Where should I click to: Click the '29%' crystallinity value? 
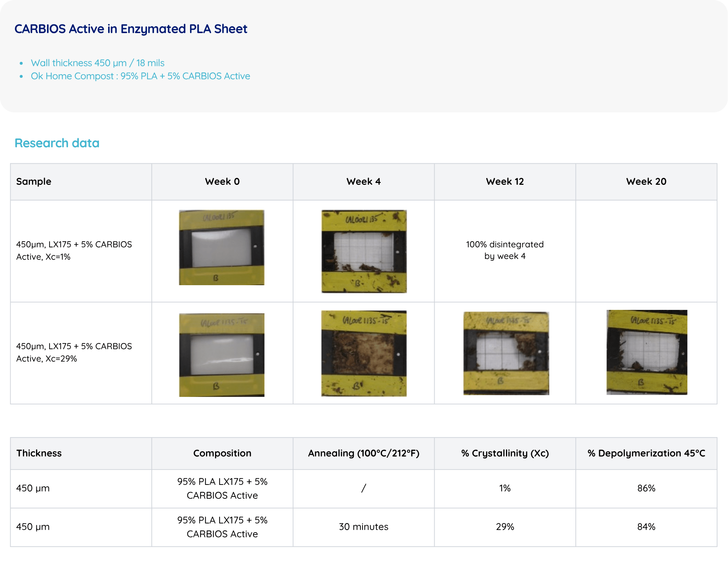(505, 527)
